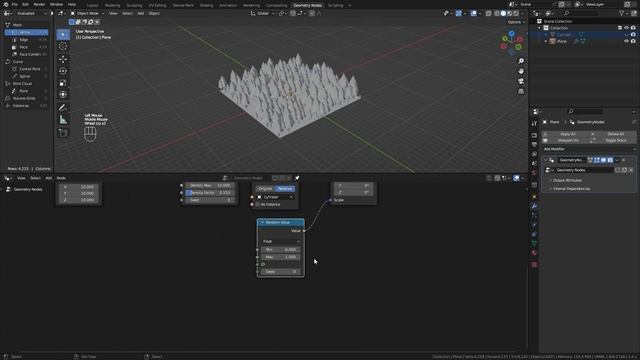Switch to the Geometry Nodes workspace tab
Screen dimensions: 640x360
coord(307,5)
